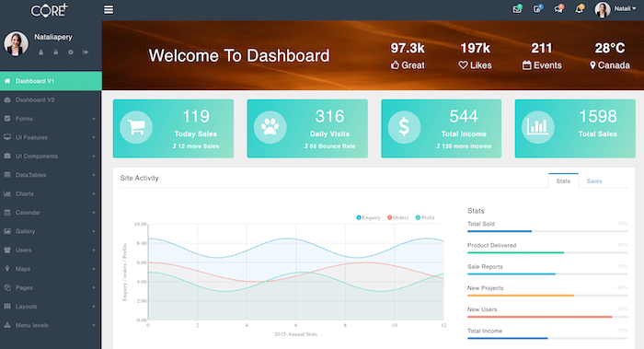Toggle the Enquiry series in chart legend
The width and height of the screenshot is (644, 349).
click(x=368, y=217)
